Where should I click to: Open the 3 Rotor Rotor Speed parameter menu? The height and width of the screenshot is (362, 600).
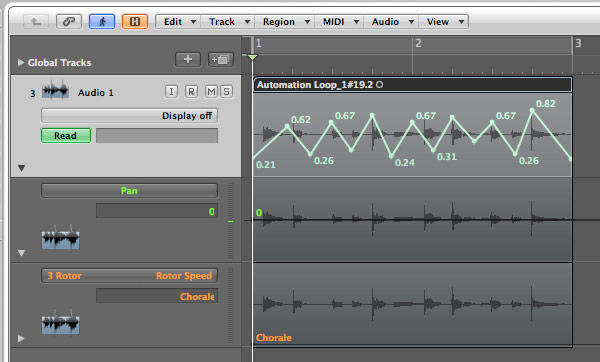coord(129,276)
